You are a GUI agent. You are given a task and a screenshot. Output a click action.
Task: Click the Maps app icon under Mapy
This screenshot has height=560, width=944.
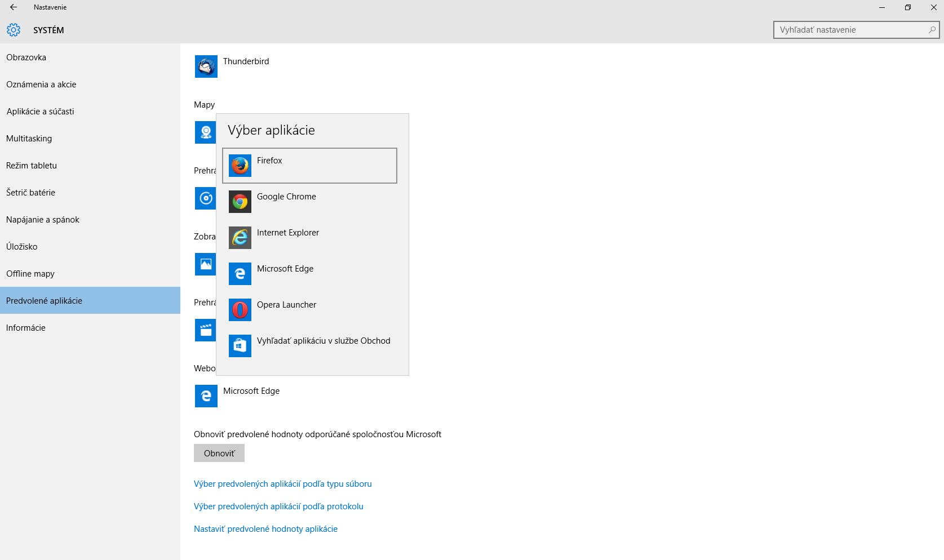tap(205, 132)
